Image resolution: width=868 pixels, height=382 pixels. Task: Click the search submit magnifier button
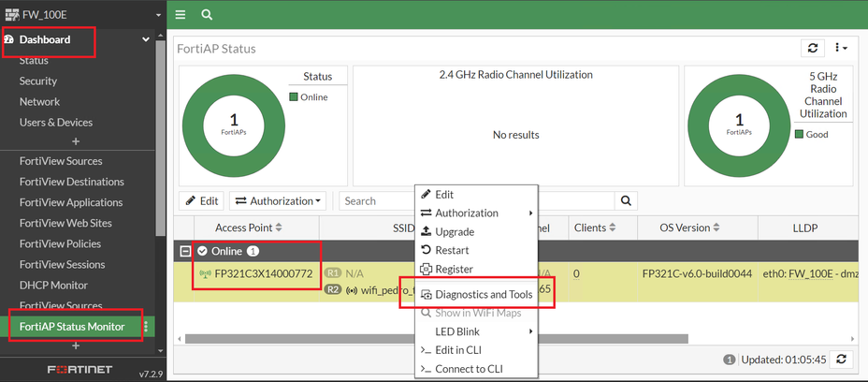[x=627, y=200]
